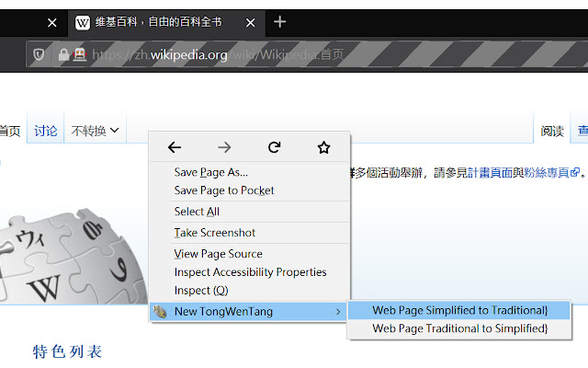
Task: Choose Select All
Action: pyautogui.click(x=250, y=212)
